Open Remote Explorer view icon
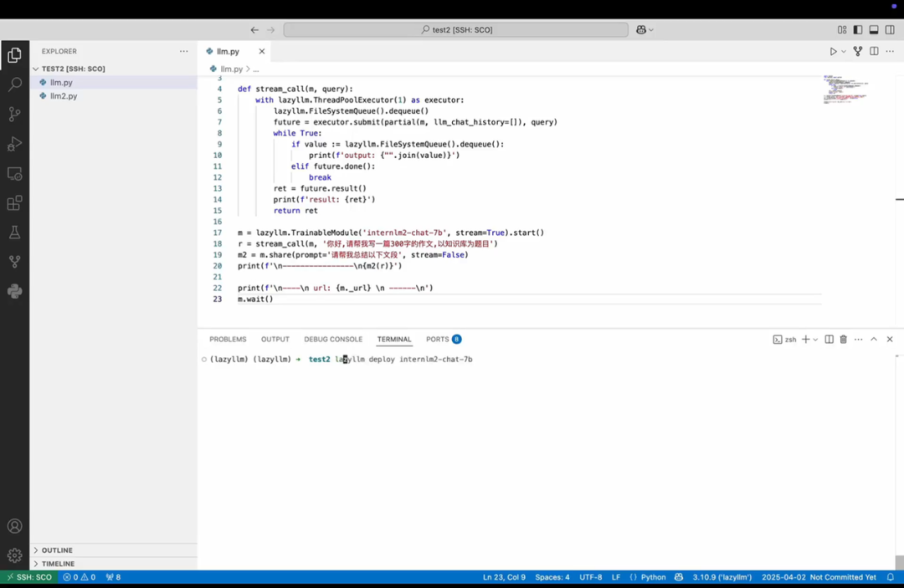This screenshot has height=588, width=904. pos(14,173)
